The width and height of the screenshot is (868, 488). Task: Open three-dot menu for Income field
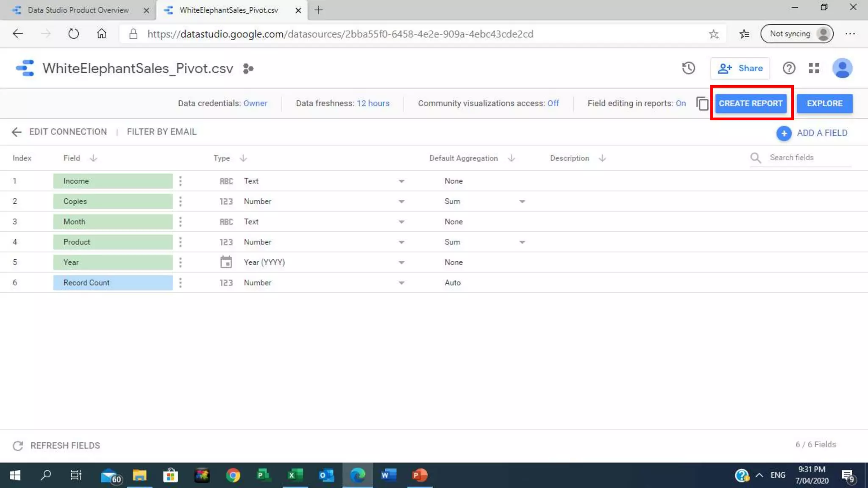tap(181, 181)
